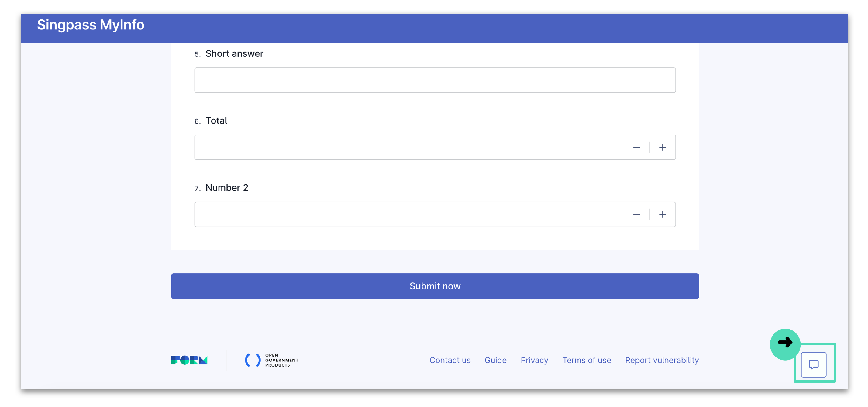Open the Contact us link

450,360
